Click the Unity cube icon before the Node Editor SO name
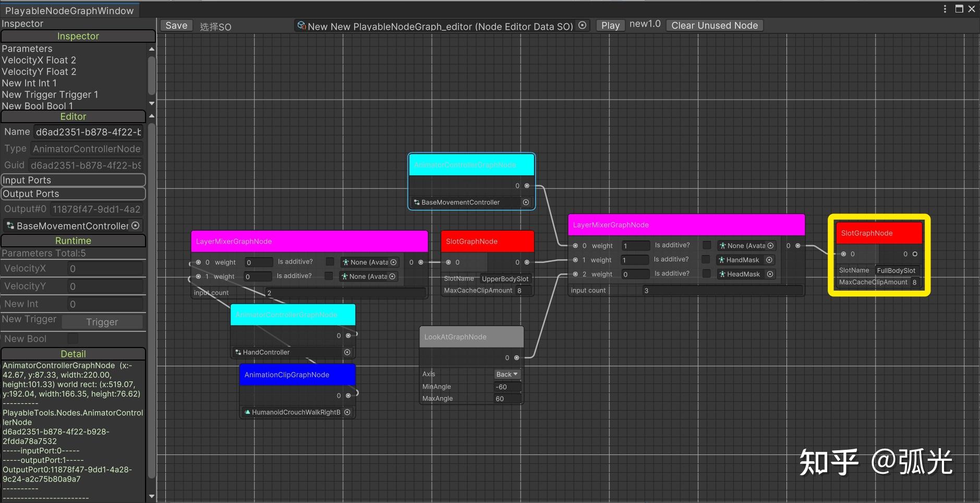980x503 pixels. (301, 25)
